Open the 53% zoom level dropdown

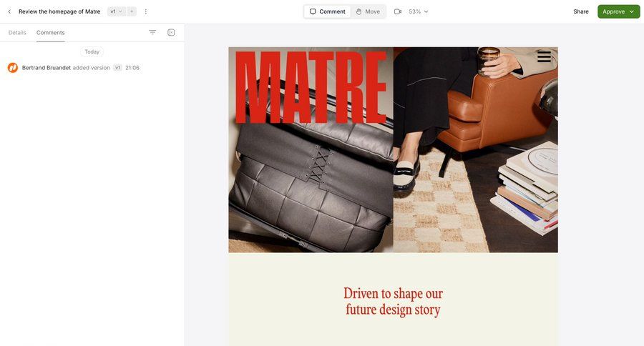point(419,11)
